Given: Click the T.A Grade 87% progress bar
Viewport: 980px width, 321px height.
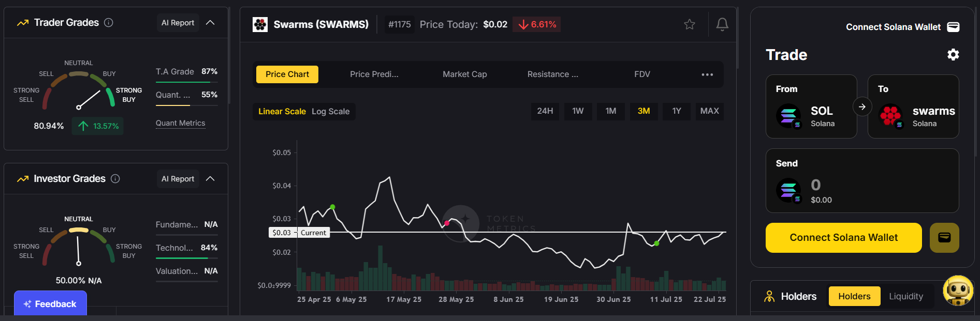Looking at the screenshot, I should coord(187,82).
